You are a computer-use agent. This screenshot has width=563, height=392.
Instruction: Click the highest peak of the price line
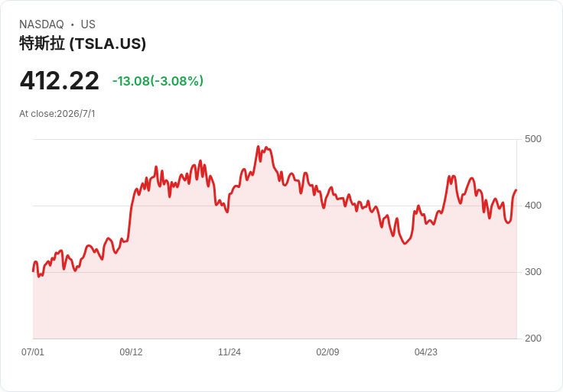(x=258, y=147)
